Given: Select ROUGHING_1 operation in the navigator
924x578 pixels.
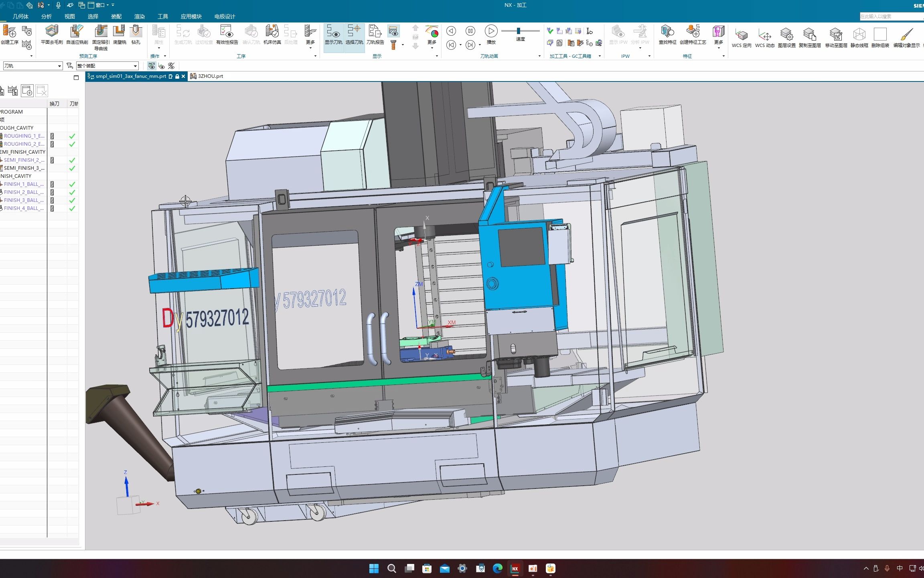Looking at the screenshot, I should (24, 136).
